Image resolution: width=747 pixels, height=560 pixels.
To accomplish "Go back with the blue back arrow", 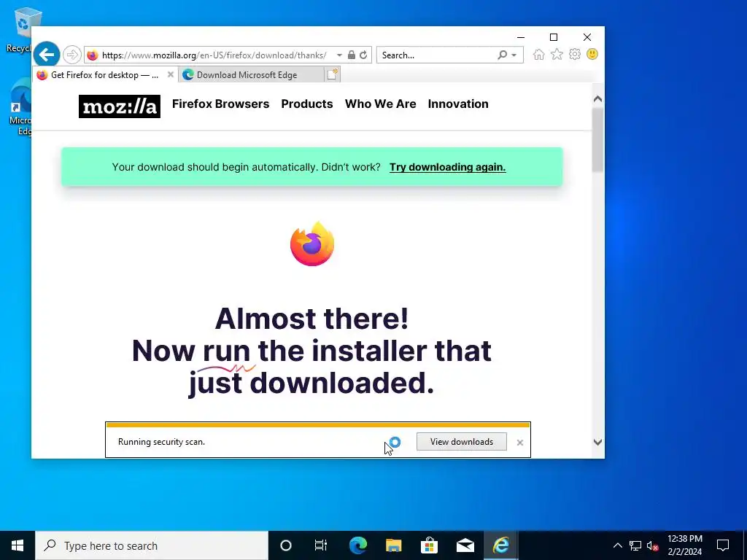I will click(46, 55).
